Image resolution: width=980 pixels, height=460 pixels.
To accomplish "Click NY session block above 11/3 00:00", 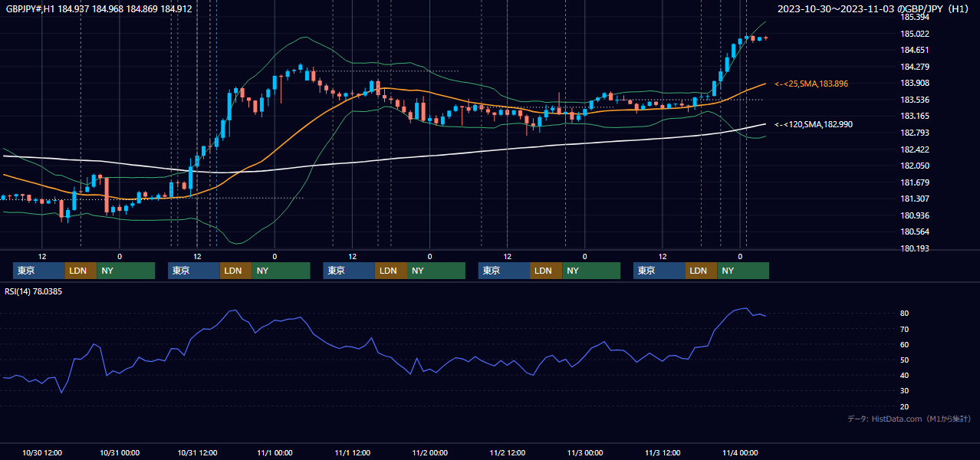I will (x=591, y=271).
